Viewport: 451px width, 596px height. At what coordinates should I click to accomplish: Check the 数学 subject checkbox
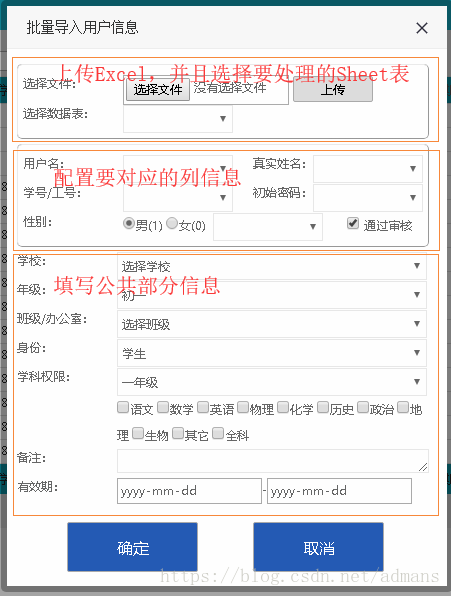click(x=163, y=407)
